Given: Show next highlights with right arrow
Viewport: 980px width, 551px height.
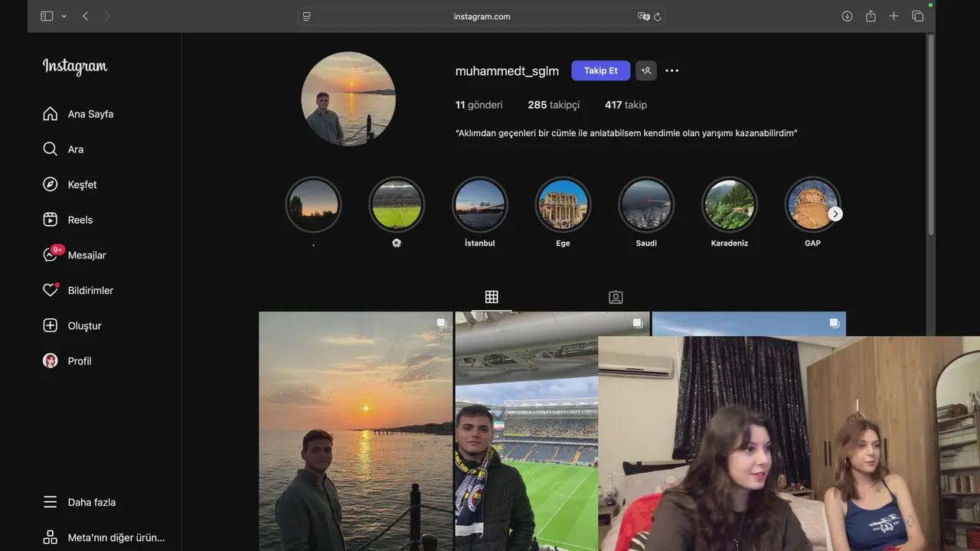Looking at the screenshot, I should pos(835,214).
